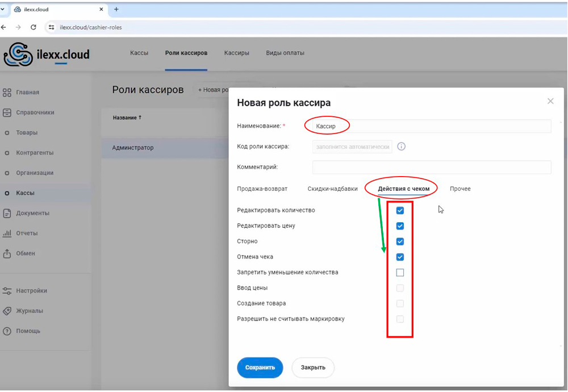Viewport: 568px width, 392px height.
Task: Toggle the Сторно checkbox
Action: click(x=400, y=241)
